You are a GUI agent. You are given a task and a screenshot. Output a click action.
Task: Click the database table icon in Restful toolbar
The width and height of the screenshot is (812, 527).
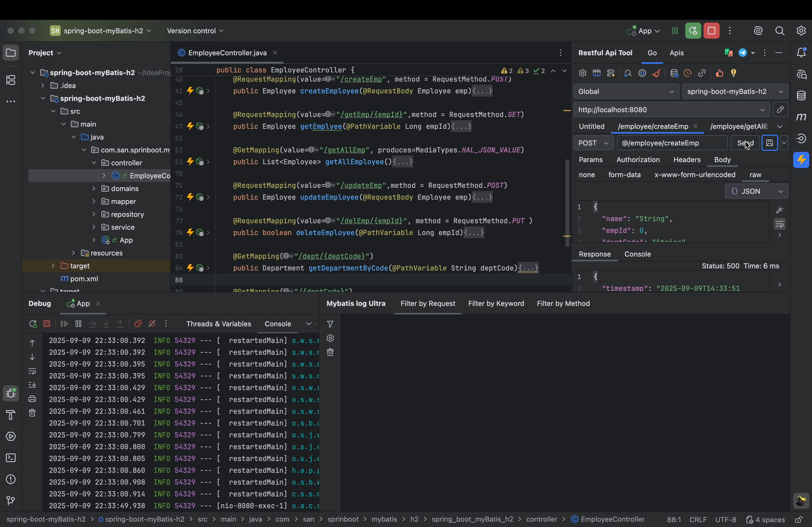point(674,73)
